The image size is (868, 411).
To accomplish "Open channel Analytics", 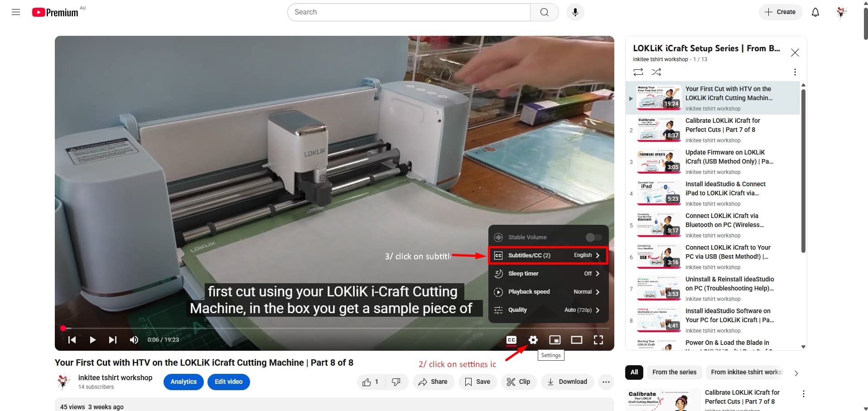I will pyautogui.click(x=183, y=382).
